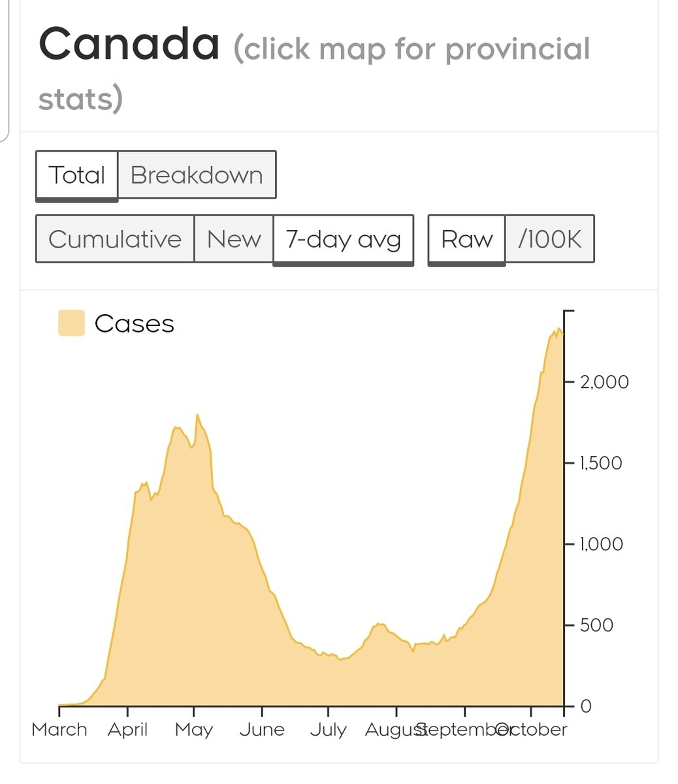
Task: Choose Raw numbers display
Action: click(466, 239)
